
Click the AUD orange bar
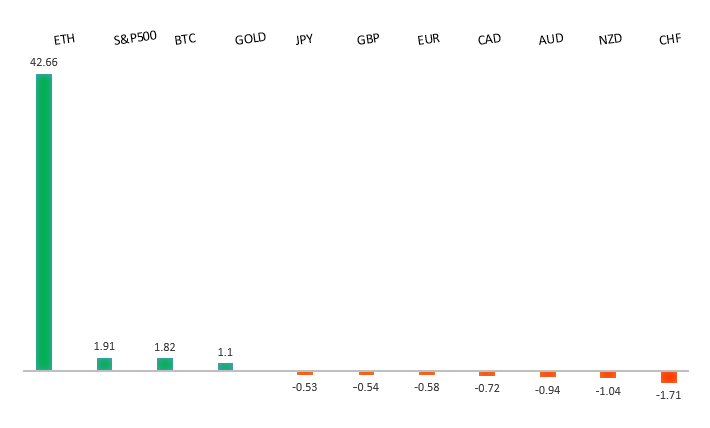[548, 374]
